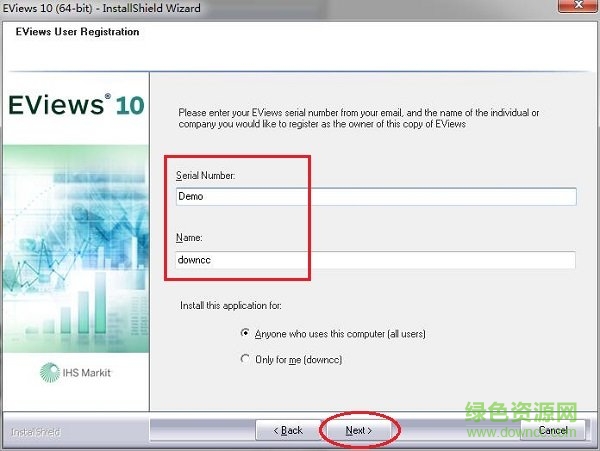Click the IHS Markit logo icon
Screen dimensions: 600x451
point(50,372)
